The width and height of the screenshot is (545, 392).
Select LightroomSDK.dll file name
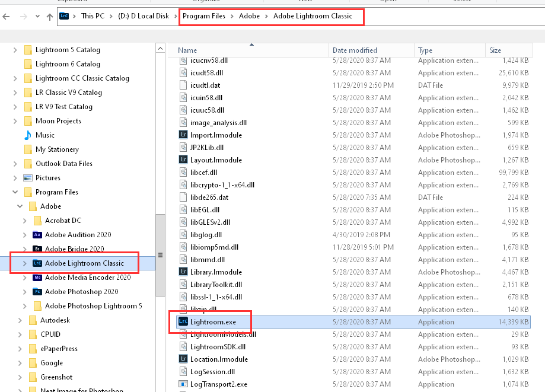pyautogui.click(x=218, y=347)
